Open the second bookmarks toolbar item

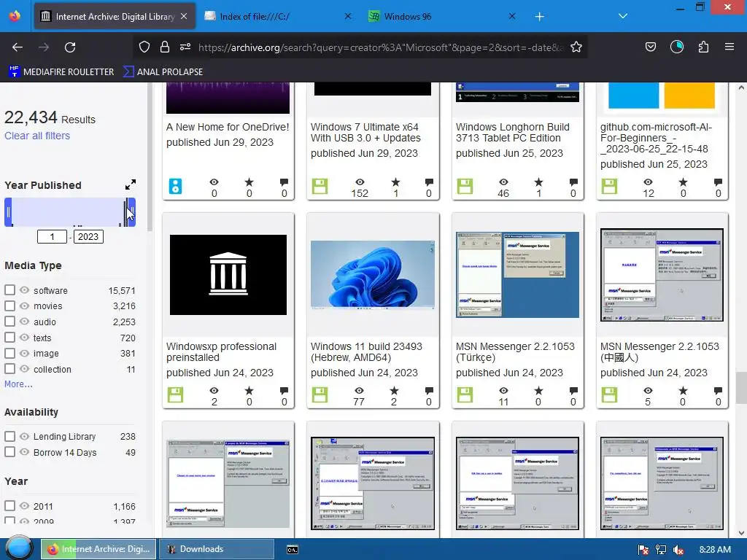click(x=163, y=72)
